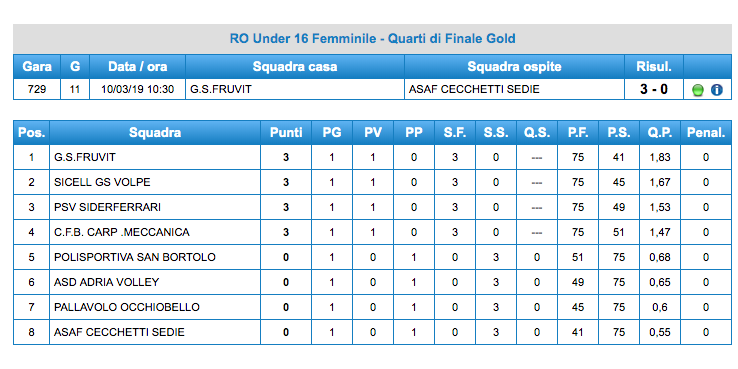The image size is (738, 369).
Task: Select the Penal. column header
Action: pyautogui.click(x=706, y=133)
